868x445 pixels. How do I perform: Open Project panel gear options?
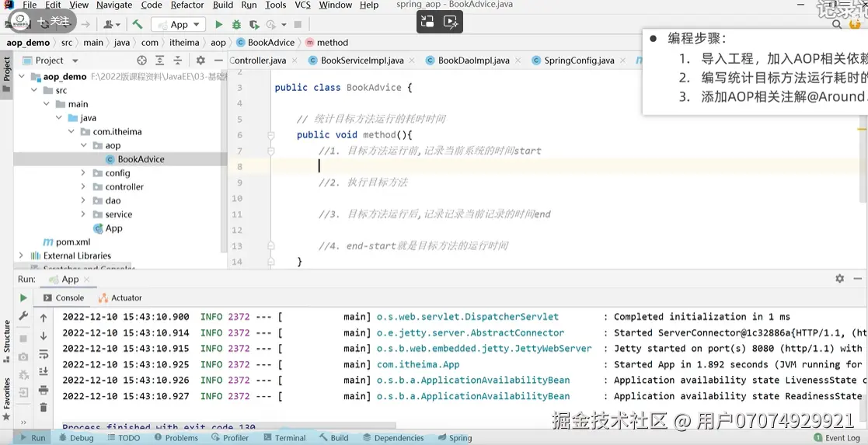[x=200, y=61]
